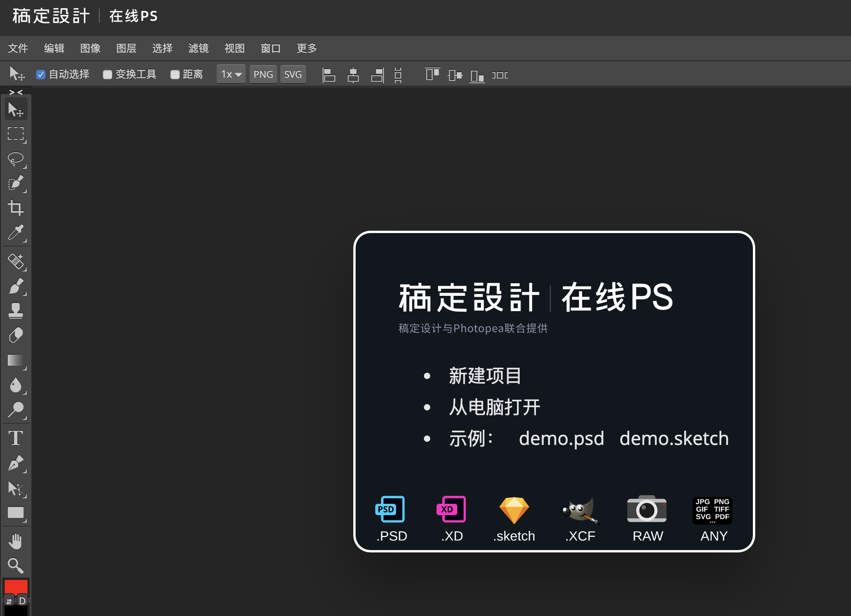Click the .sketch diamond icon
851x616 pixels.
(x=514, y=510)
